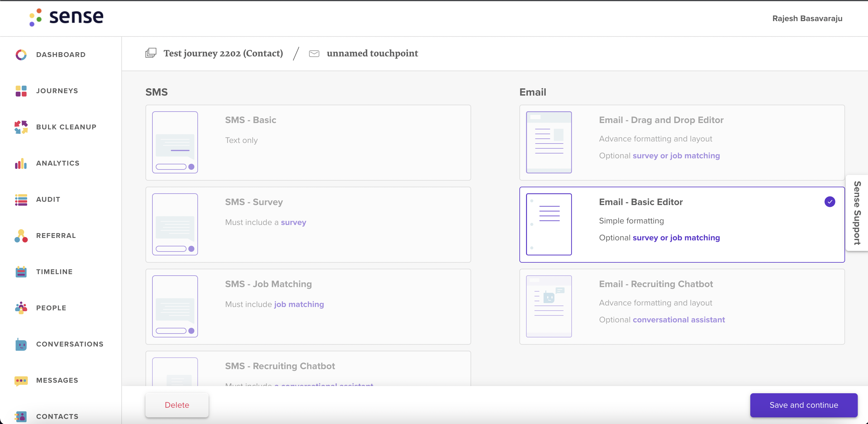Open the conversational assistant link
This screenshot has width=868, height=424.
(x=678, y=319)
